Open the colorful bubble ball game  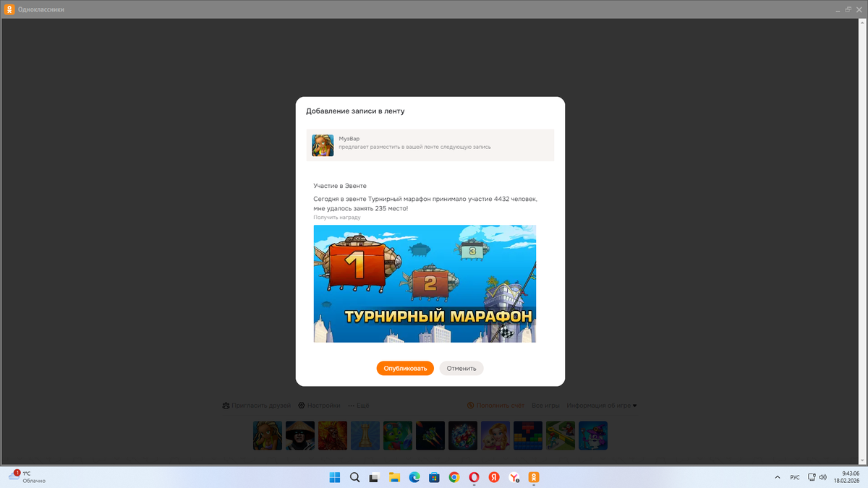[x=463, y=436]
